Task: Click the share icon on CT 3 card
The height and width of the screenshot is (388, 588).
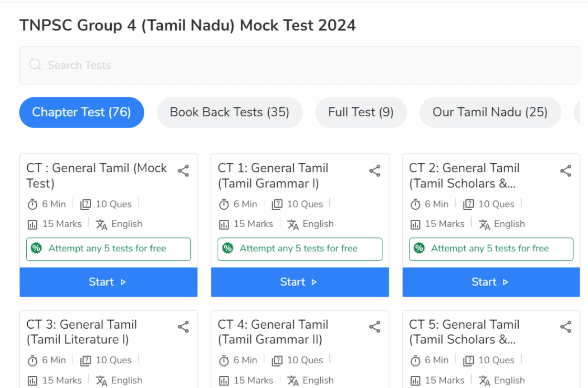Action: click(184, 327)
